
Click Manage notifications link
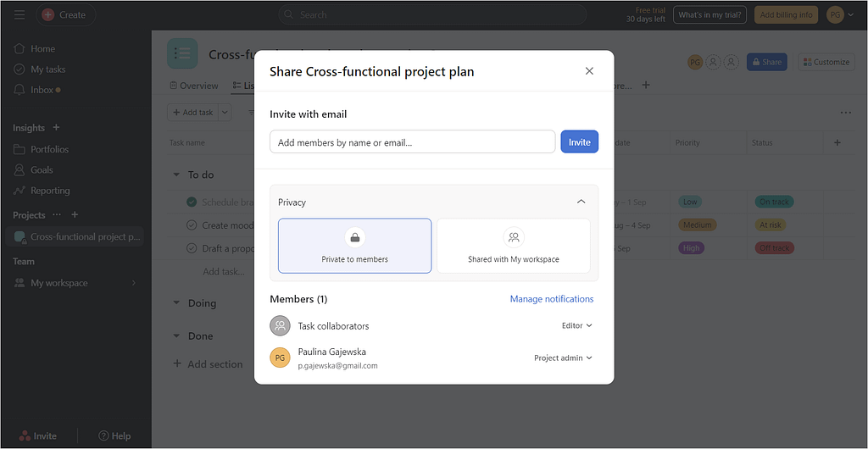551,298
